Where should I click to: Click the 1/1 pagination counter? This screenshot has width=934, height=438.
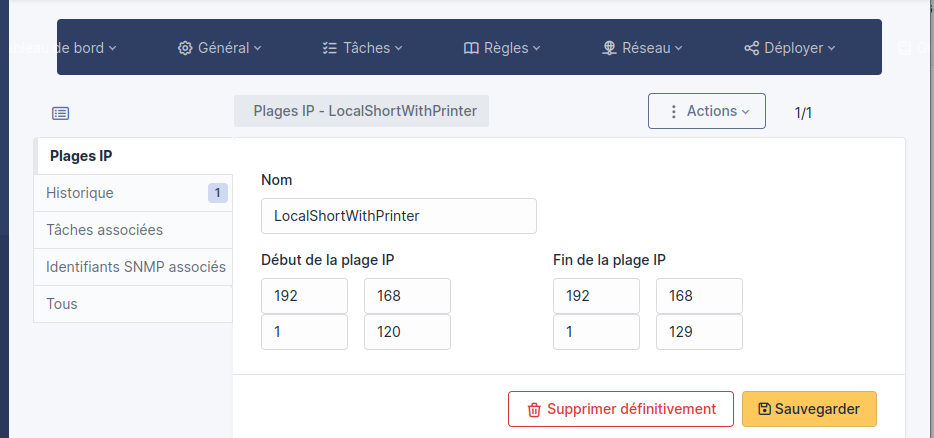click(803, 113)
